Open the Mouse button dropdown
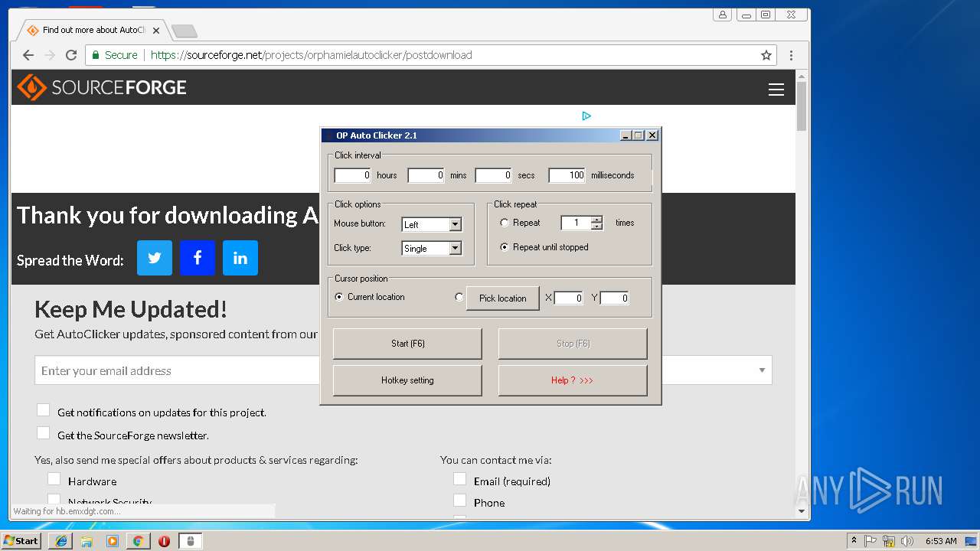 455,224
